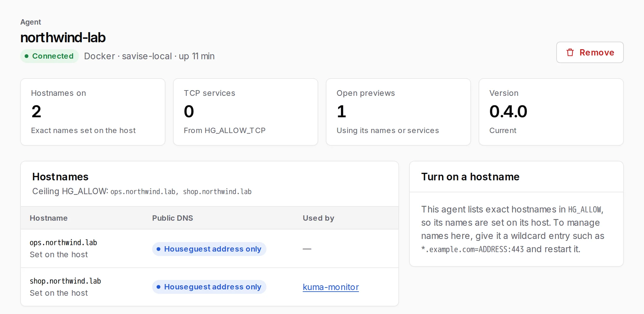
Task: Click the trash icon in Remove button
Action: [570, 52]
